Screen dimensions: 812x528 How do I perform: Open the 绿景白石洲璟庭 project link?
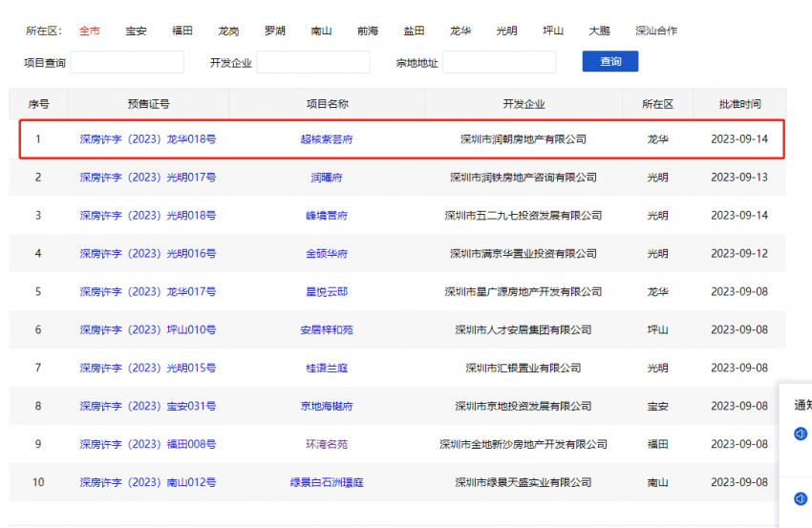[327, 483]
